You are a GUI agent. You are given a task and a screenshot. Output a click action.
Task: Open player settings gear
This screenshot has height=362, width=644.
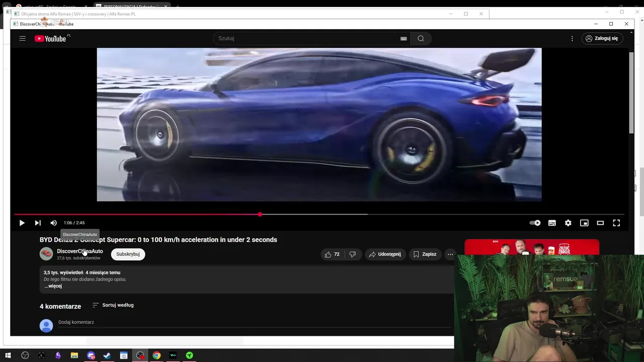pyautogui.click(x=568, y=223)
